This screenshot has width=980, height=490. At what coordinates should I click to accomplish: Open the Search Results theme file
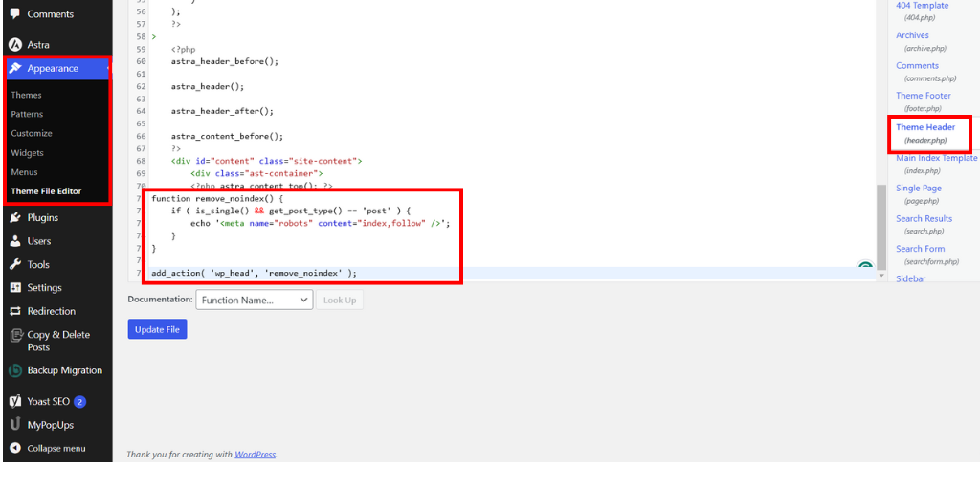924,219
